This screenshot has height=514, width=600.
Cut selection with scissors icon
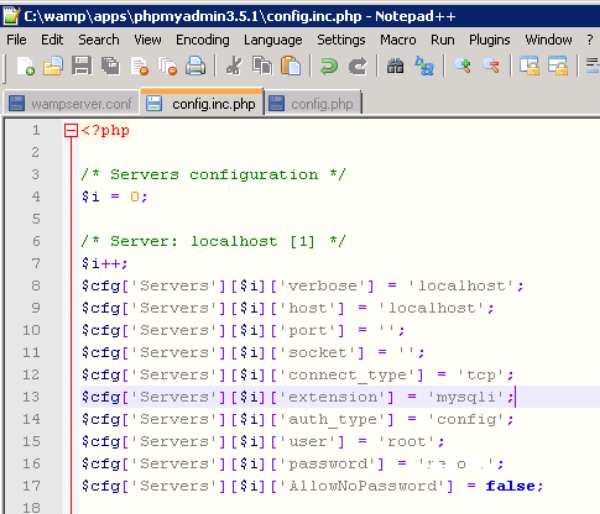pyautogui.click(x=234, y=66)
